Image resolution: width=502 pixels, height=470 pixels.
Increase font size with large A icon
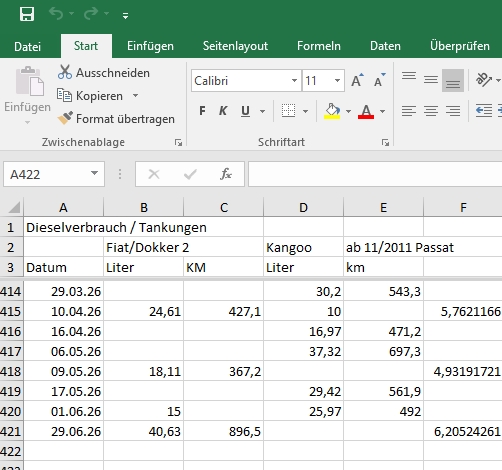357,80
